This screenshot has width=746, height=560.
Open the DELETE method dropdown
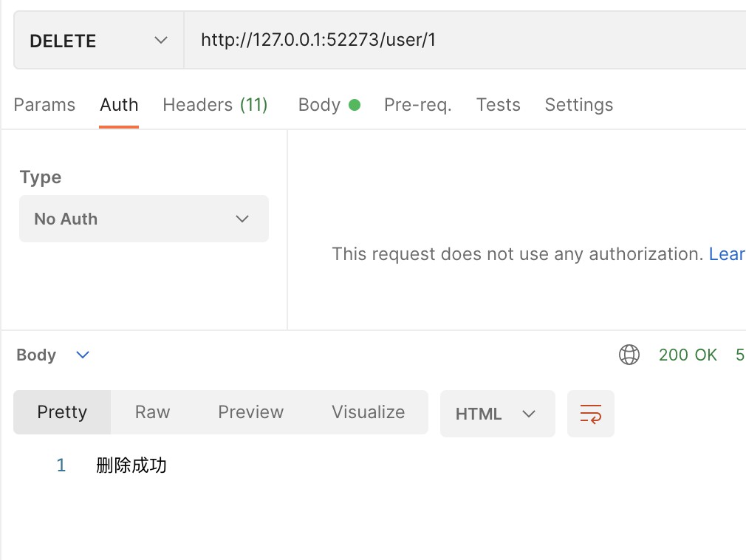pos(99,41)
